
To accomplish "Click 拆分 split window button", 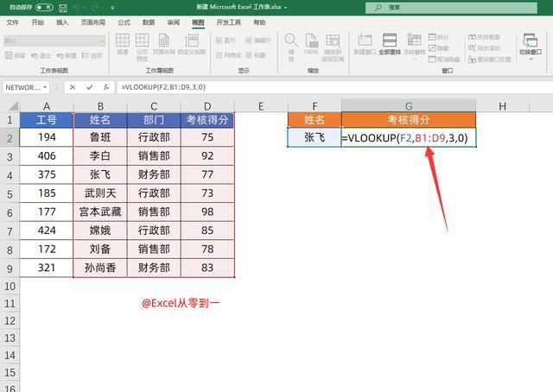I will pyautogui.click(x=438, y=37).
